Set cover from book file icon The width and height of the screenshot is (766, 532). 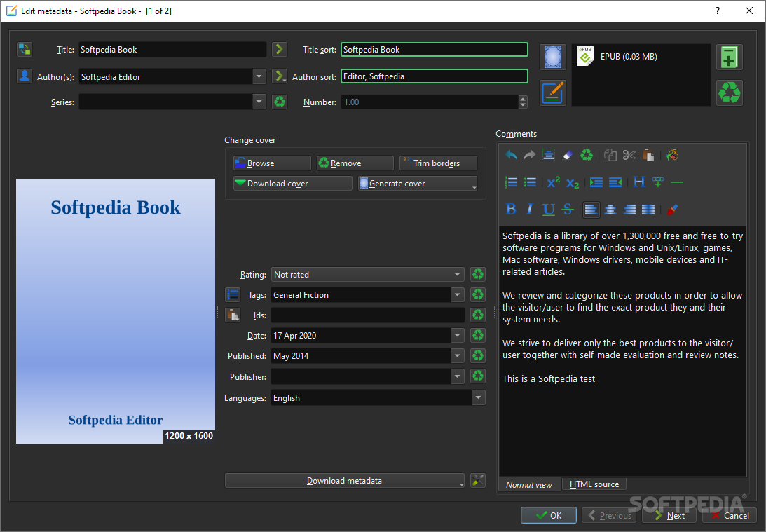coord(553,57)
